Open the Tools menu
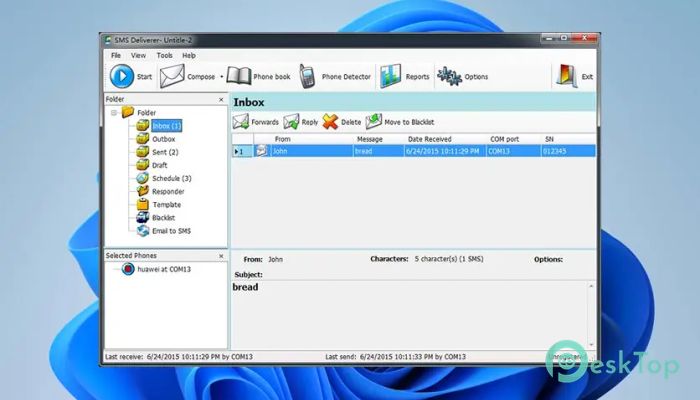The height and width of the screenshot is (400, 700). coord(164,55)
